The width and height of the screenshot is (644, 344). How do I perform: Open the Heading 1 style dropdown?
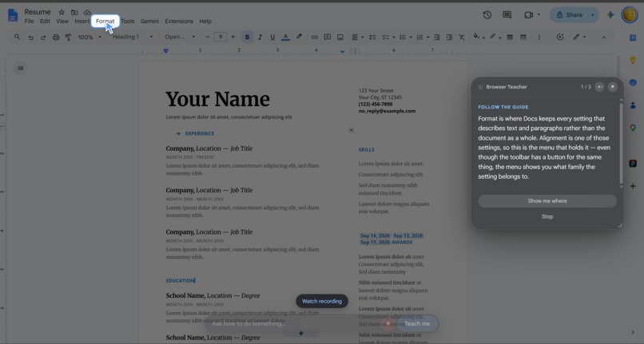[x=133, y=37]
